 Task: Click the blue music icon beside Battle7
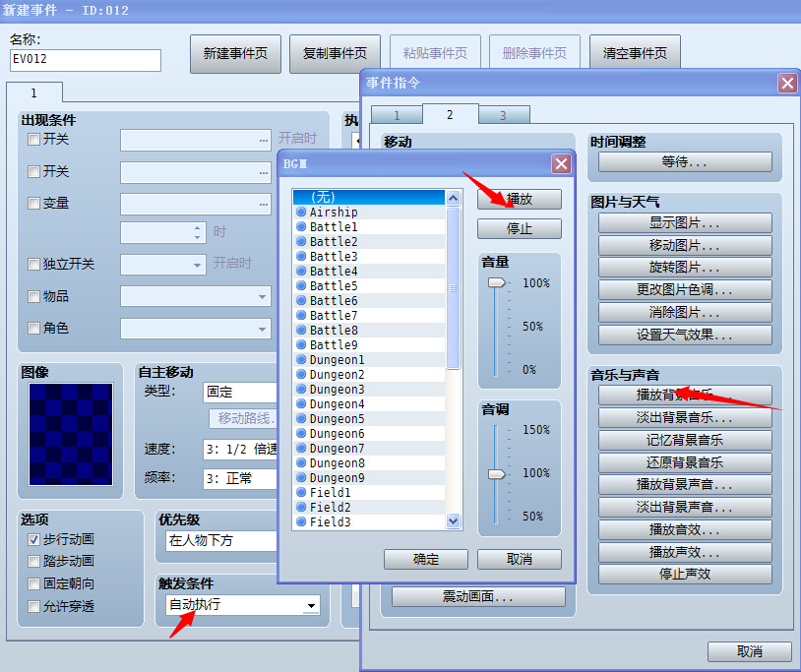[x=301, y=316]
